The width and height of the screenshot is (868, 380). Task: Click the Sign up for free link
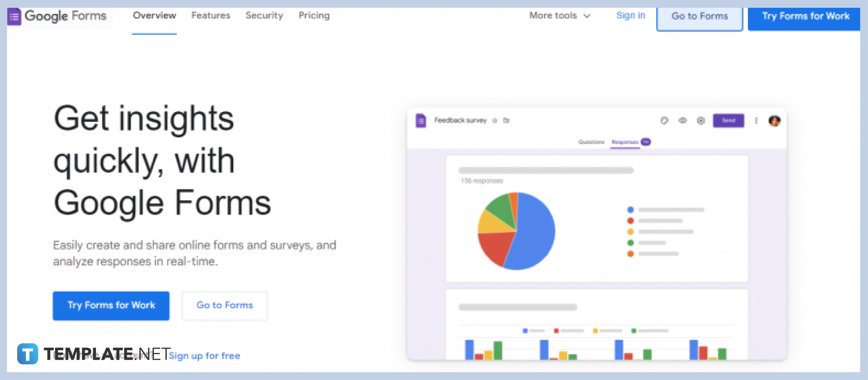205,355
